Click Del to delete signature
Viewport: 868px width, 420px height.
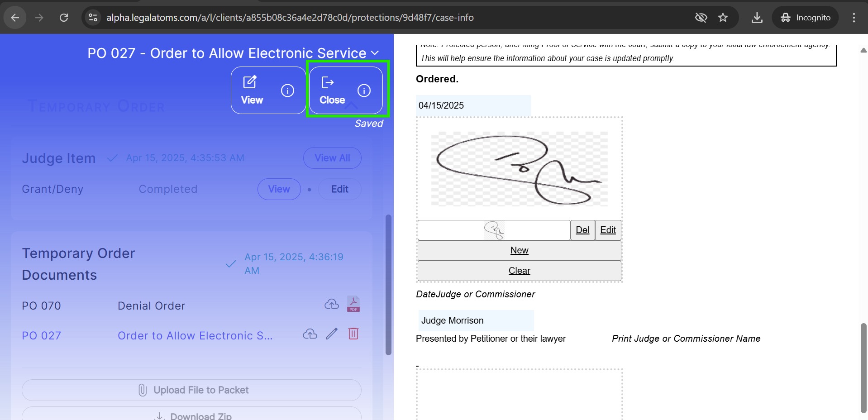point(582,230)
